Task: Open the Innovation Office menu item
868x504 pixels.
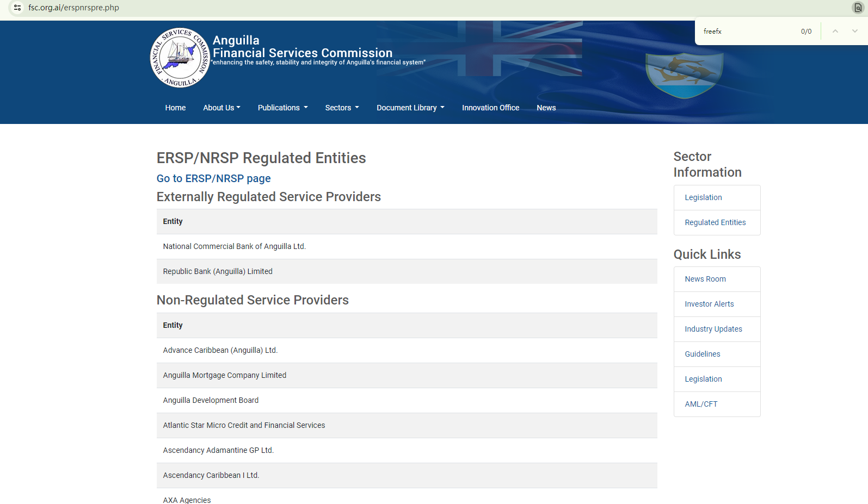Action: click(x=490, y=108)
